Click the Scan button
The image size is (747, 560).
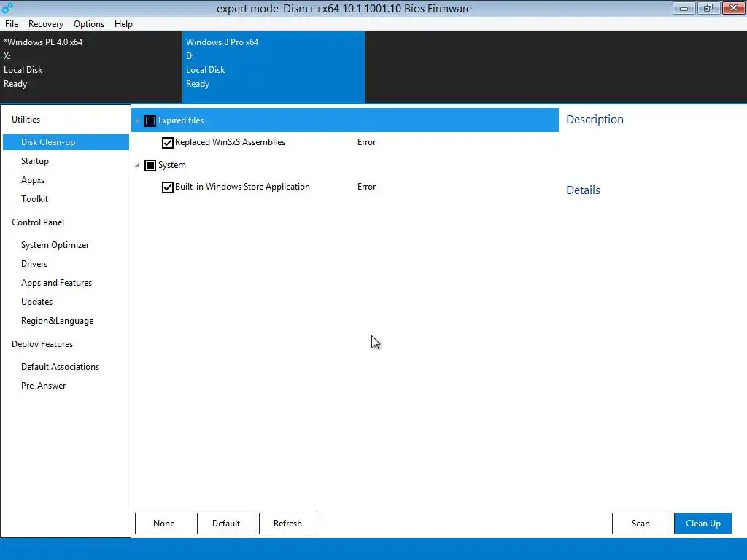tap(640, 524)
